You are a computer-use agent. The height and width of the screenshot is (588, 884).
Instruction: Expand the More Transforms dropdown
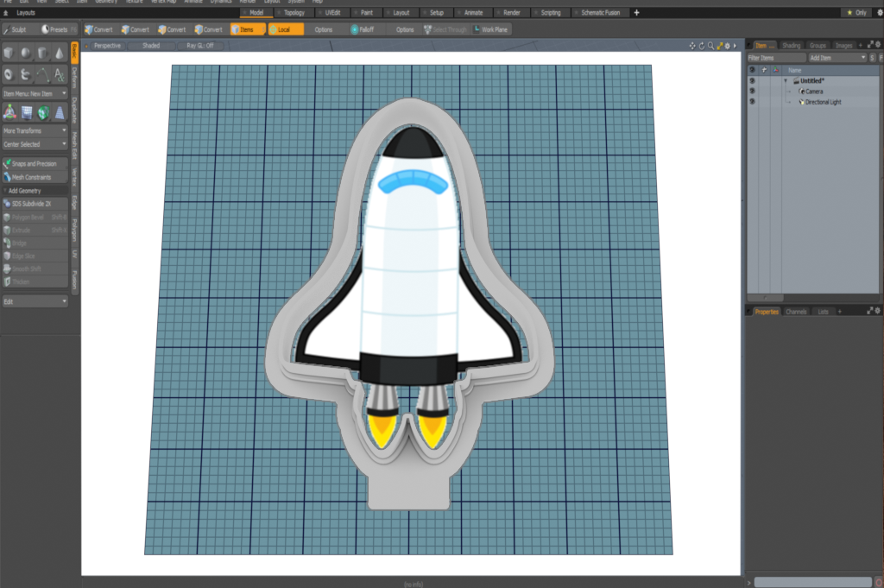[x=35, y=130]
